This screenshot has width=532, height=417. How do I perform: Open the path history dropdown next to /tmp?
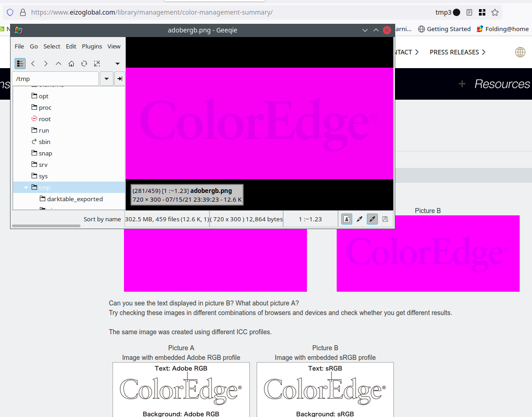click(107, 79)
